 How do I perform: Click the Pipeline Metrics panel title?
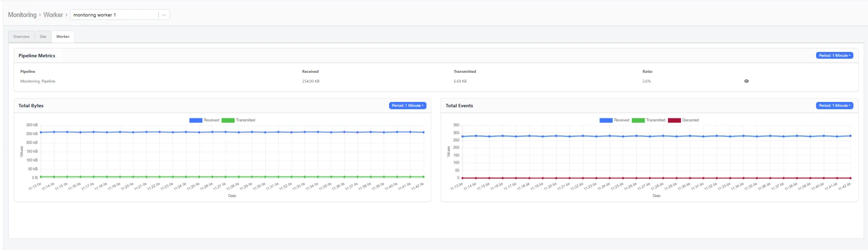tap(37, 56)
